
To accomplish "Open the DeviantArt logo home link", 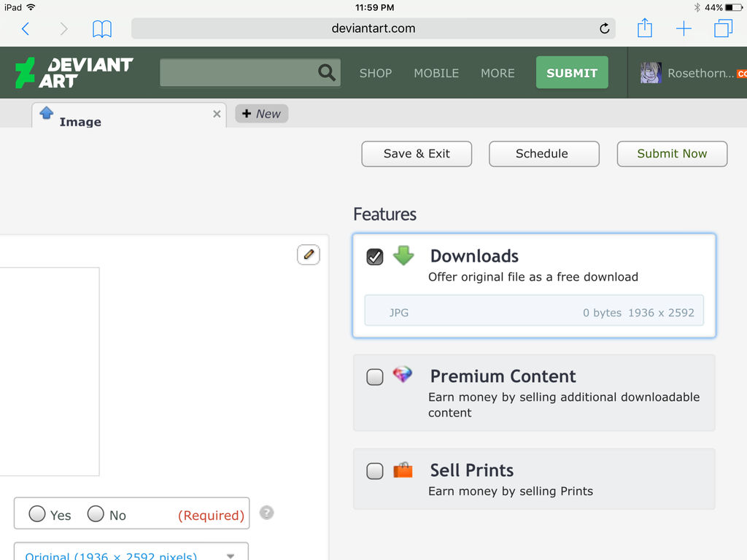I will [x=74, y=73].
